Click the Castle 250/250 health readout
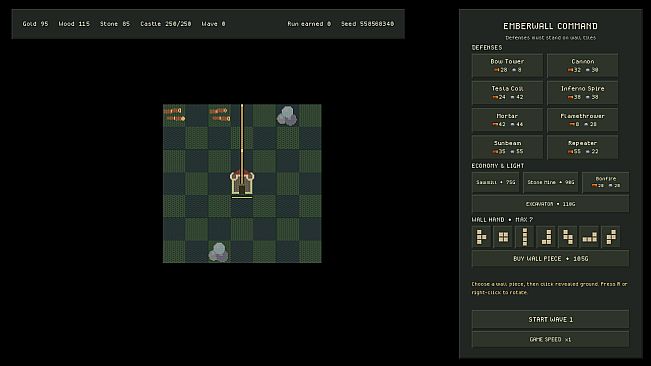651x366 pixels. 166,24
